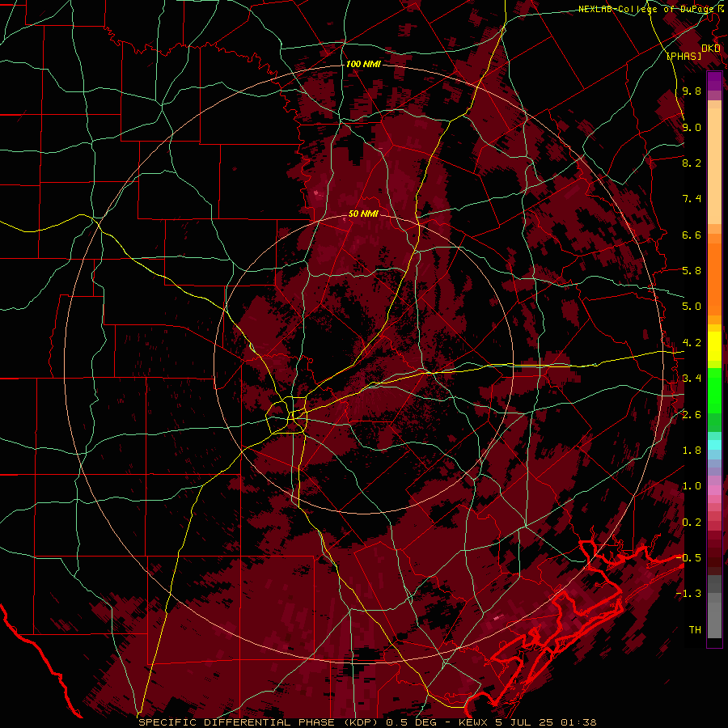
Task: Click the 9.0 value on the scale
Action: coord(692,127)
